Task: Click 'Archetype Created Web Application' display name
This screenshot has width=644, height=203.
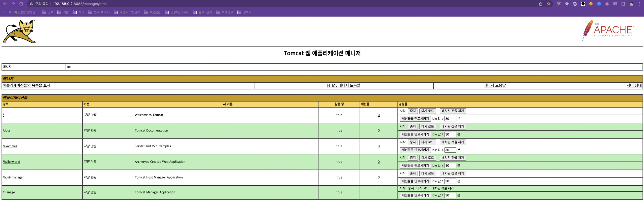Action: (x=160, y=162)
